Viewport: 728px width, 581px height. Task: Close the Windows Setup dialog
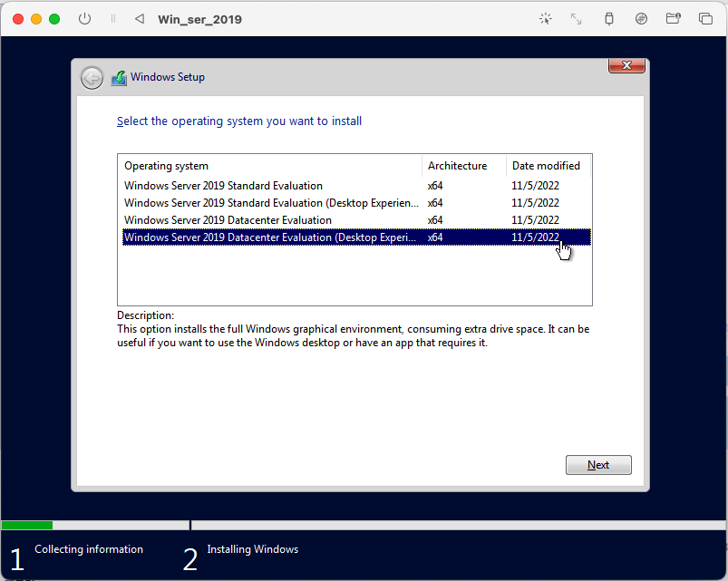pyautogui.click(x=626, y=65)
